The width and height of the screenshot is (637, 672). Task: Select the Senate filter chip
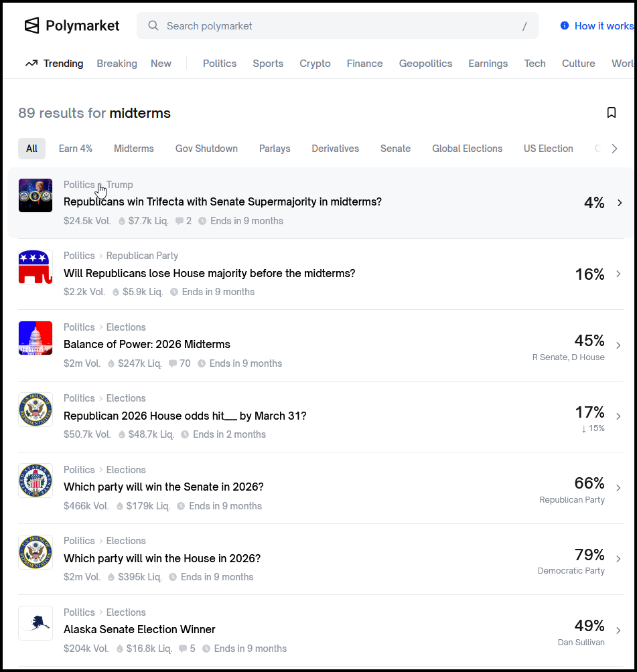click(x=395, y=149)
